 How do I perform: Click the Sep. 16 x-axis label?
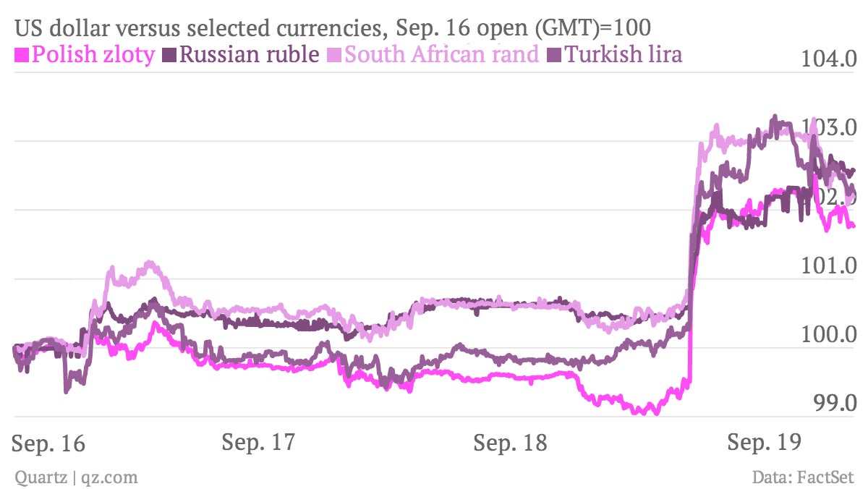coord(49,444)
